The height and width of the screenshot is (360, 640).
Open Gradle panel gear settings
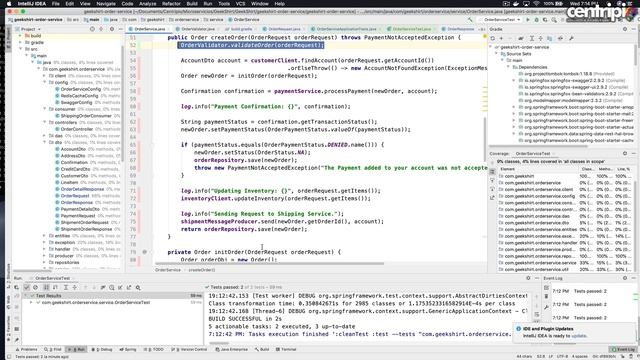(625, 29)
